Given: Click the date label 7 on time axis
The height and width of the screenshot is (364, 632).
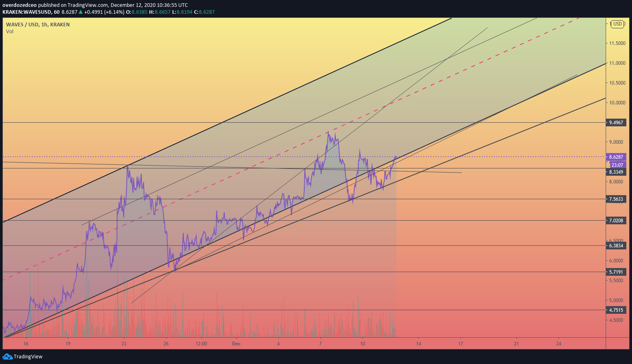Looking at the screenshot, I should tap(320, 344).
